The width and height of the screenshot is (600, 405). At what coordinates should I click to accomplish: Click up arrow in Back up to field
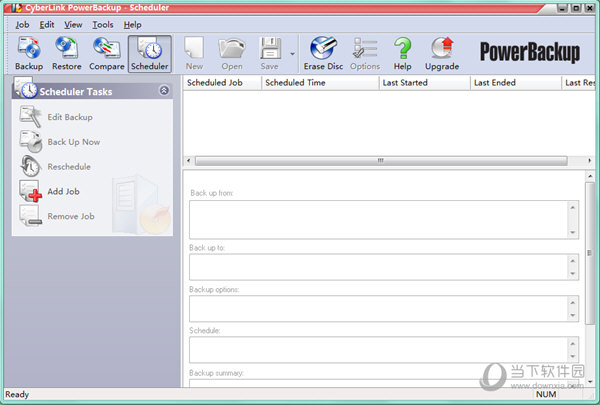pos(572,261)
